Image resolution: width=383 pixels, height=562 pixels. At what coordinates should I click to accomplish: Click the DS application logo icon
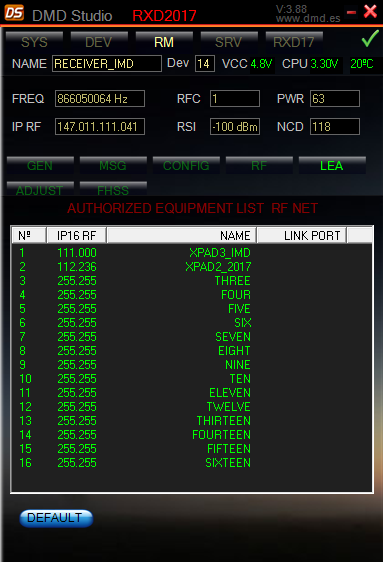point(14,13)
